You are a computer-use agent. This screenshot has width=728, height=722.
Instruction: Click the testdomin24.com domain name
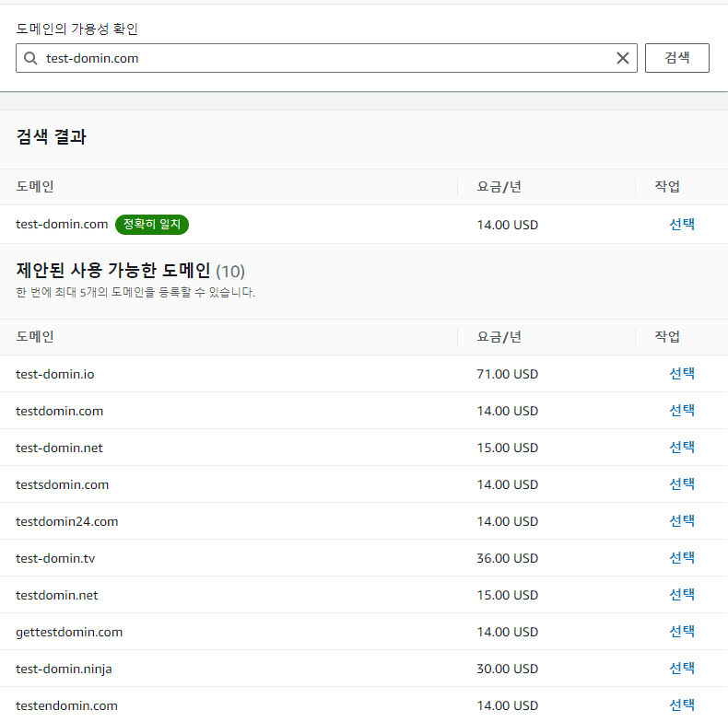tap(67, 521)
